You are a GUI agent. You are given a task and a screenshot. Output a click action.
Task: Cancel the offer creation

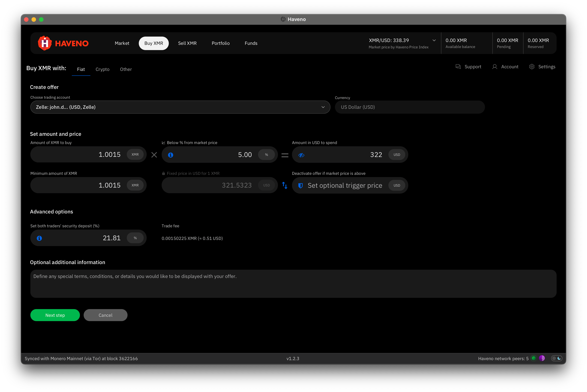[x=106, y=315]
